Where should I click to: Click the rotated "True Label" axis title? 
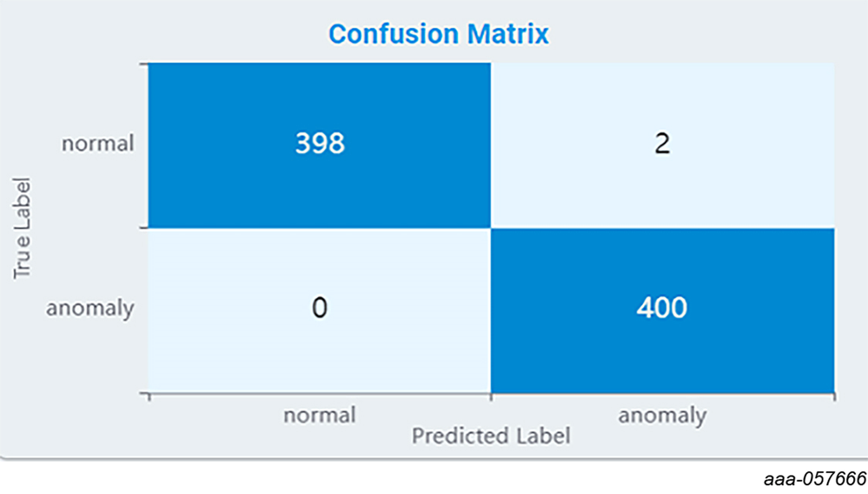pyautogui.click(x=23, y=228)
